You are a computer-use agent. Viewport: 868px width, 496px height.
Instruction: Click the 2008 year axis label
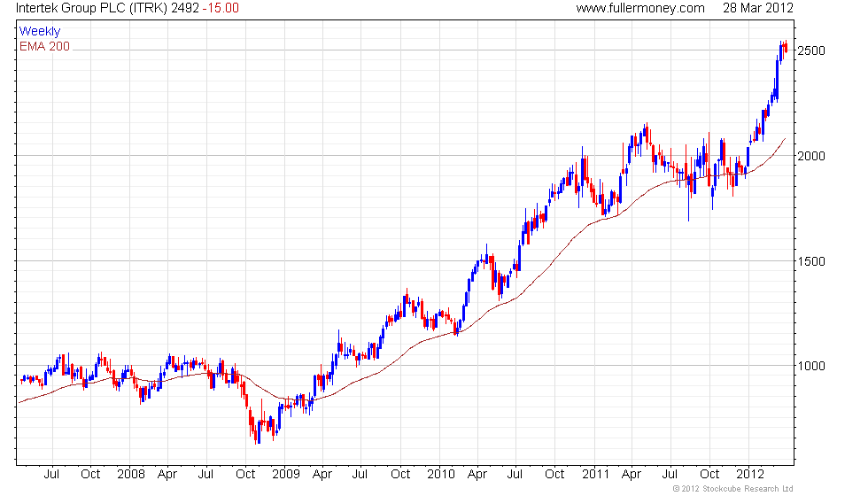tap(131, 475)
